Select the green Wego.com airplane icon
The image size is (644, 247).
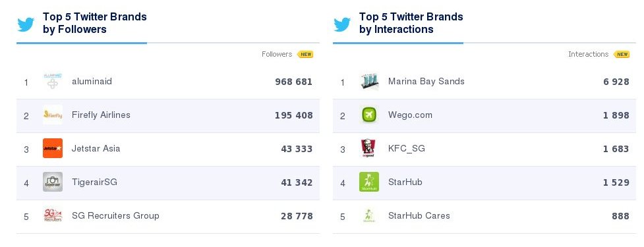[369, 115]
